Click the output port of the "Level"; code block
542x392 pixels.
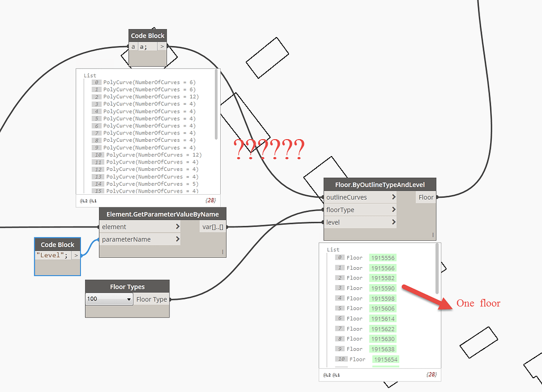point(76,257)
